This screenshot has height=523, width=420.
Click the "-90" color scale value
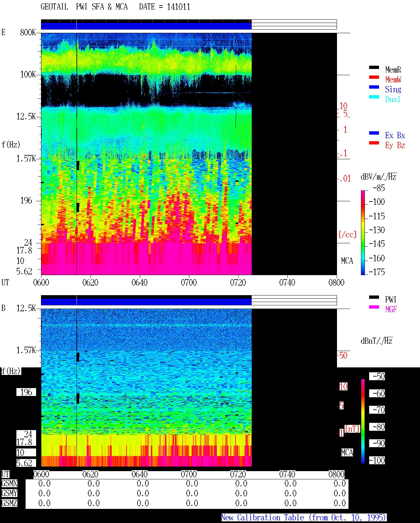(377, 443)
